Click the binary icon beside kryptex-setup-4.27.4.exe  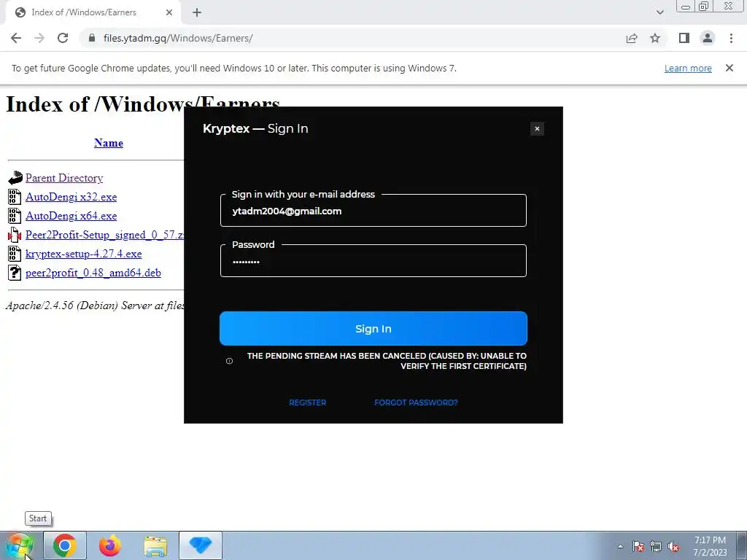pyautogui.click(x=15, y=254)
